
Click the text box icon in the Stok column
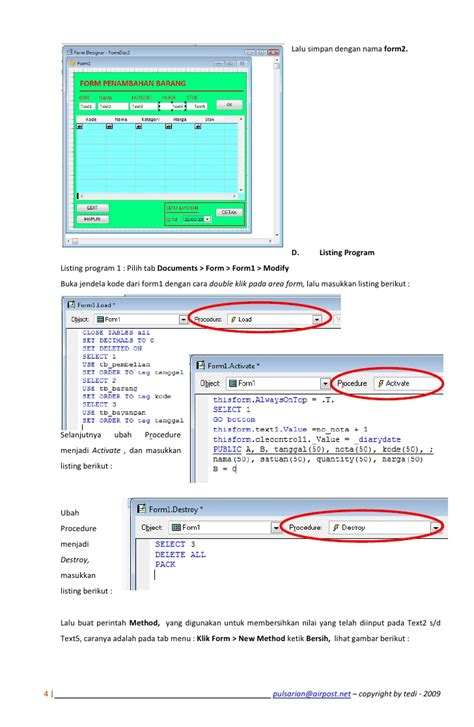pyautogui.click(x=198, y=126)
